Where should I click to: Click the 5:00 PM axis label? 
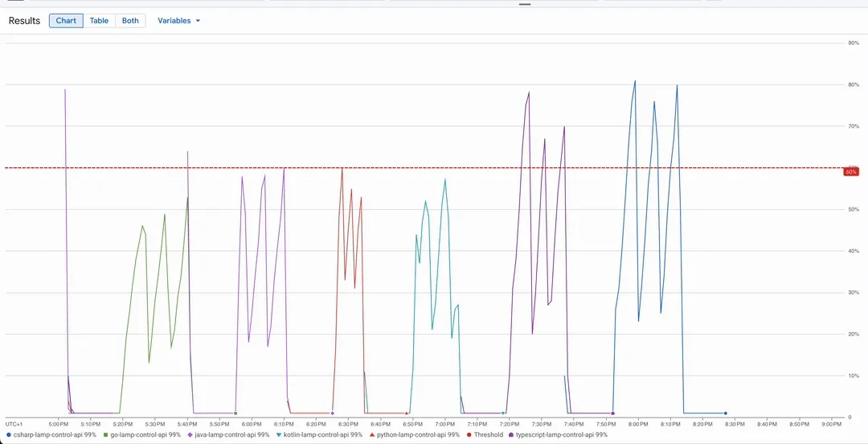coord(59,424)
